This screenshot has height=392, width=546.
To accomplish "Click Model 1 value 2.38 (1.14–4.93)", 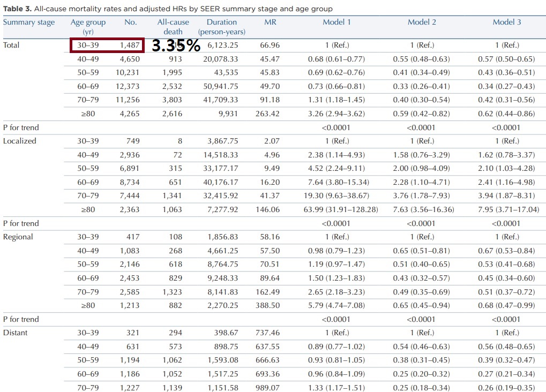I will [336, 155].
